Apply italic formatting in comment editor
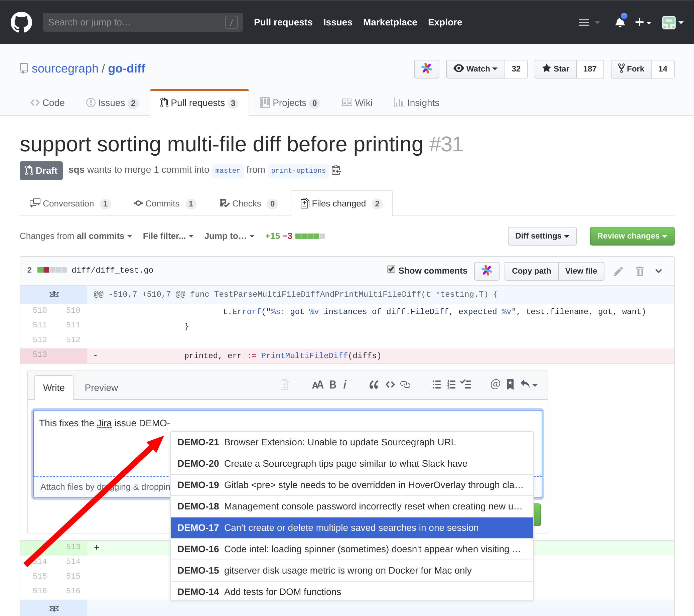694x616 pixels. [x=345, y=384]
